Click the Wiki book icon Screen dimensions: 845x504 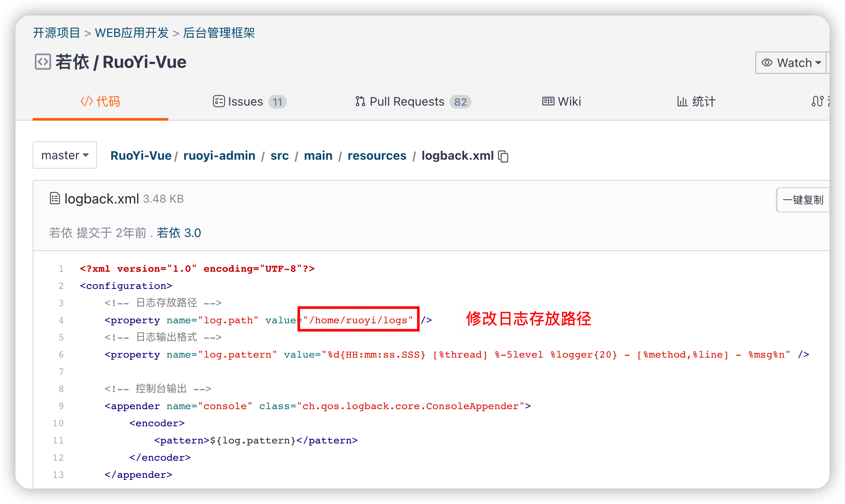click(x=548, y=101)
